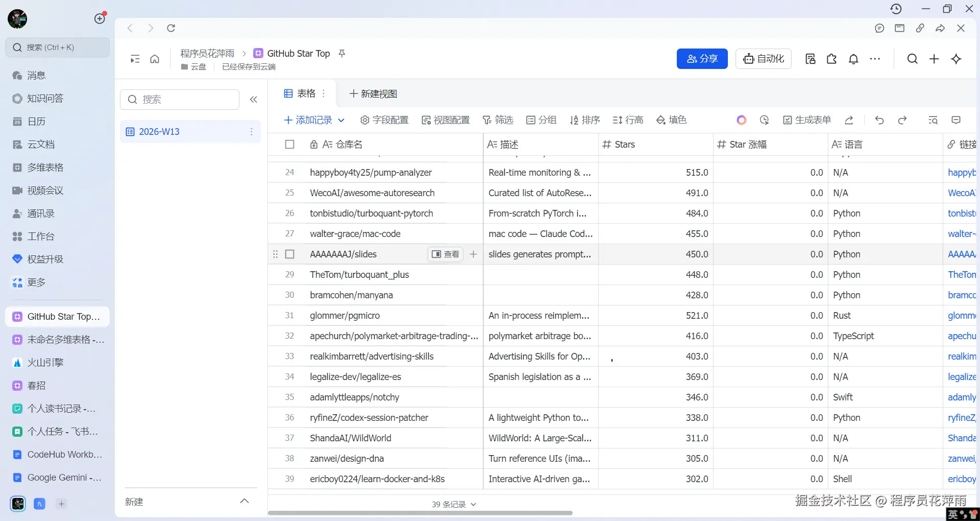Screen dimensions: 980x521
Task: Click 查看 on the AAAAAAAJ/slides row
Action: click(446, 254)
